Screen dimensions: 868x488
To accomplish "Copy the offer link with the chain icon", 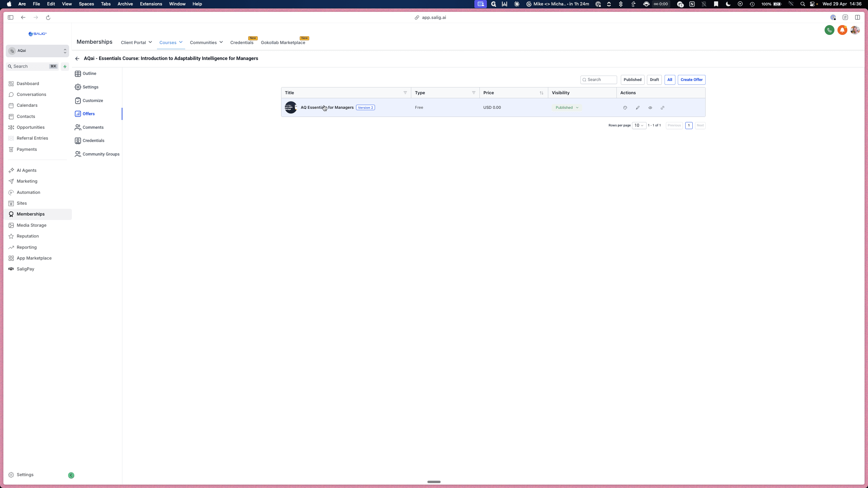I will click(x=662, y=108).
